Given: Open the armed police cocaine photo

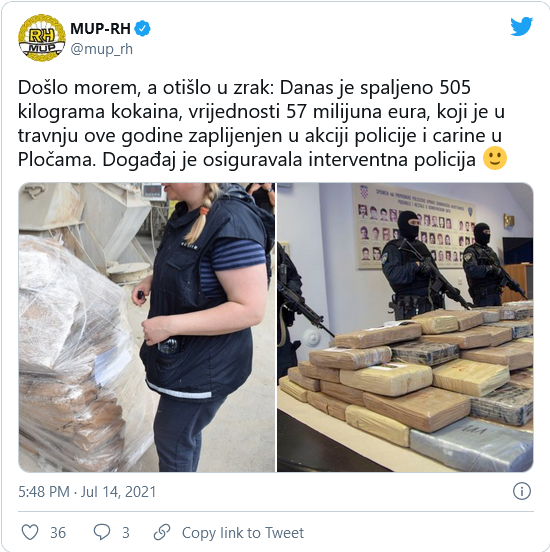Looking at the screenshot, I should point(405,327).
